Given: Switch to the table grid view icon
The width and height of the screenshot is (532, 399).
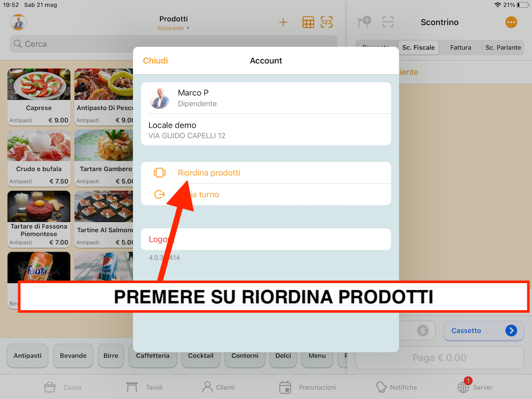Looking at the screenshot, I should (x=308, y=22).
